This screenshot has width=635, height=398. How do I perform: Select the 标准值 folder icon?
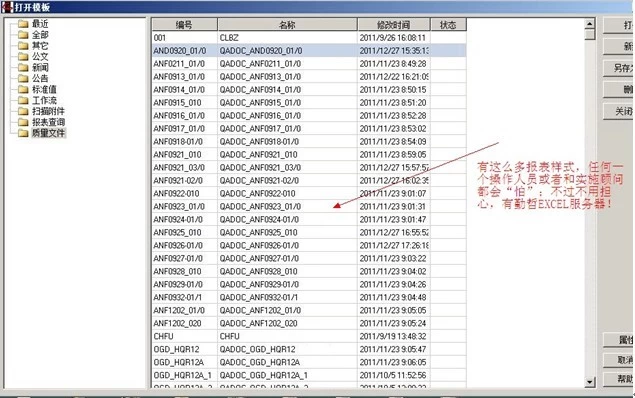click(23, 89)
